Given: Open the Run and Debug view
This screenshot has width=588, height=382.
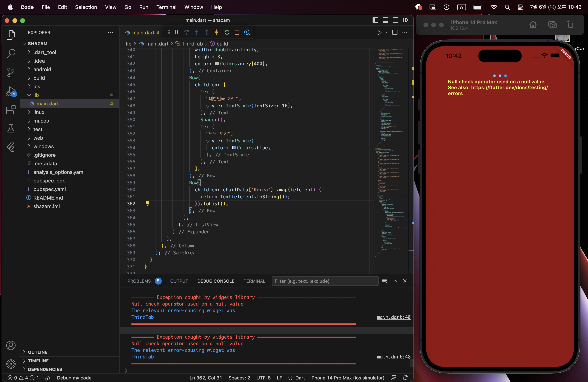Looking at the screenshot, I should coord(11,91).
